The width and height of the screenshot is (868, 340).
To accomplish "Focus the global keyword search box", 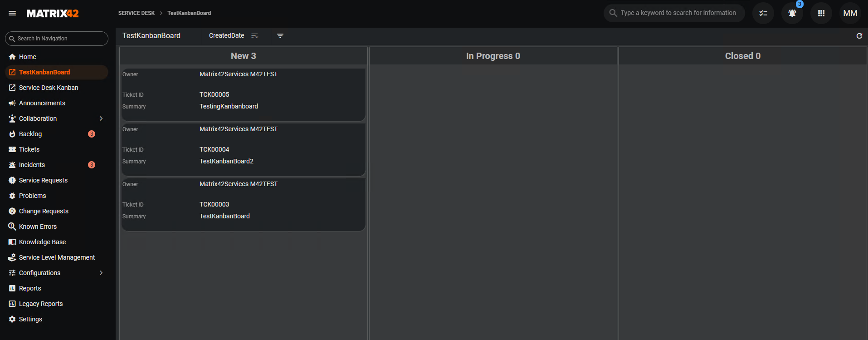I will pyautogui.click(x=678, y=13).
